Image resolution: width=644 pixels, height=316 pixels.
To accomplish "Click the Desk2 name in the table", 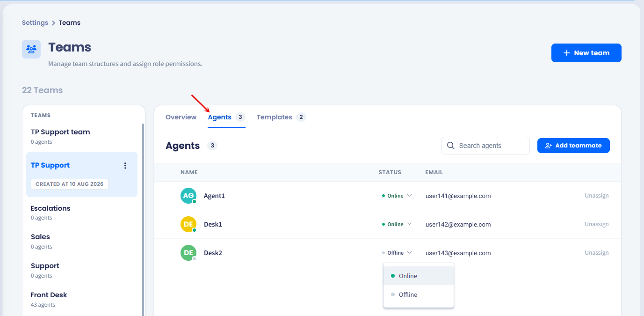I will click(213, 253).
